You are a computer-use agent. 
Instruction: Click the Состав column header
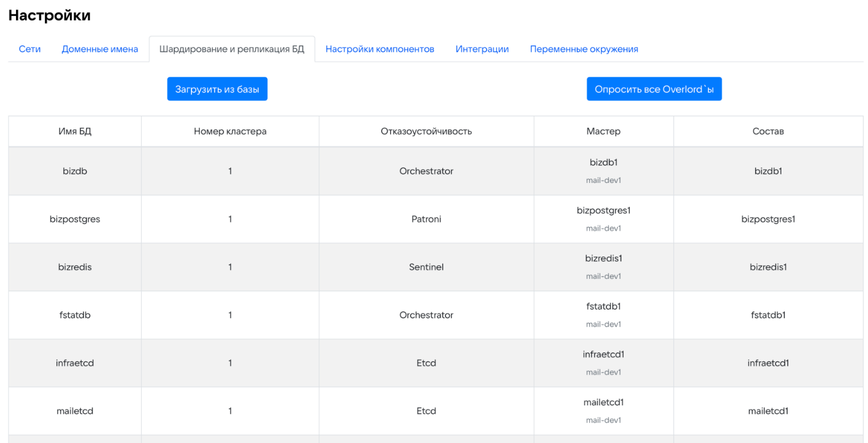768,131
